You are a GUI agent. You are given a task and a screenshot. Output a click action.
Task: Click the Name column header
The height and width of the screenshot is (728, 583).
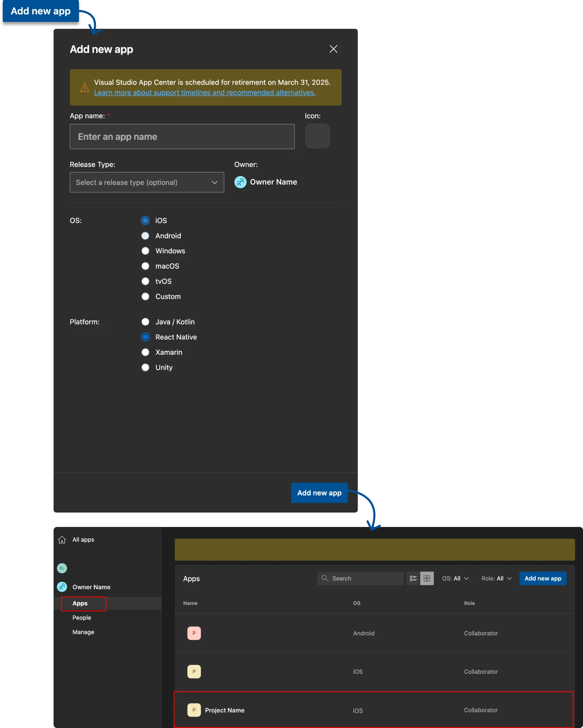(190, 603)
